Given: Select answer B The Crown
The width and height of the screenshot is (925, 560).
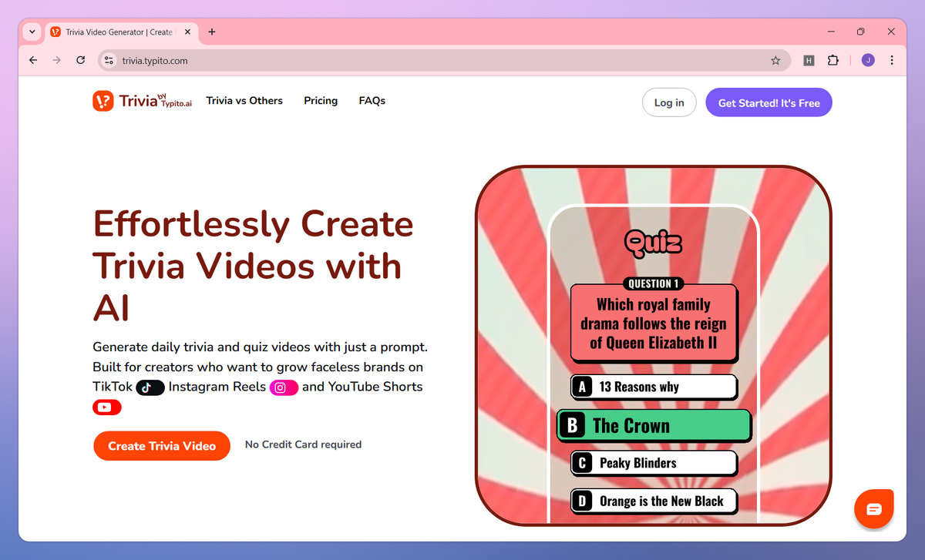Looking at the screenshot, I should point(654,426).
